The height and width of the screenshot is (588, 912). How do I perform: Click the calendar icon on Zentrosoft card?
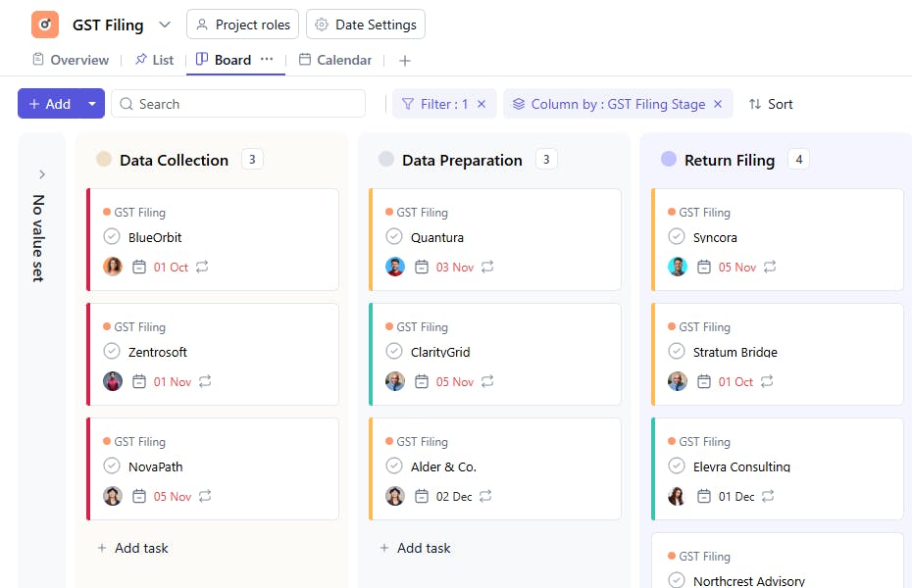(x=139, y=381)
